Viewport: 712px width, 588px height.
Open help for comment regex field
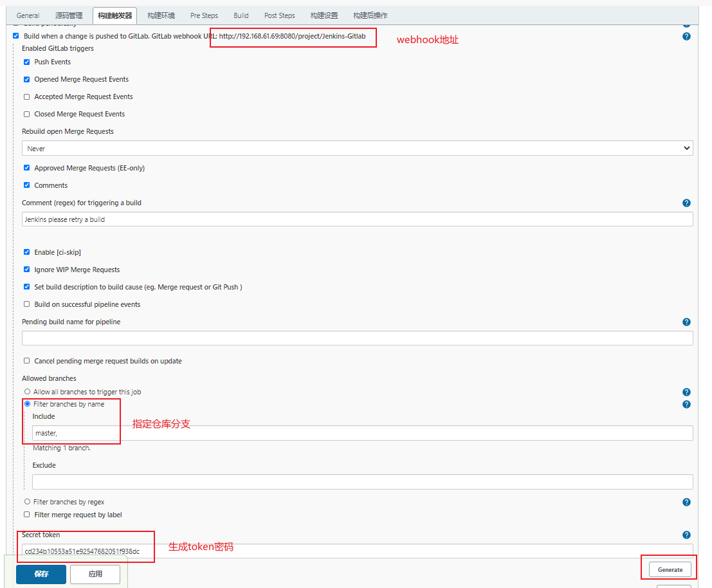coord(686,203)
